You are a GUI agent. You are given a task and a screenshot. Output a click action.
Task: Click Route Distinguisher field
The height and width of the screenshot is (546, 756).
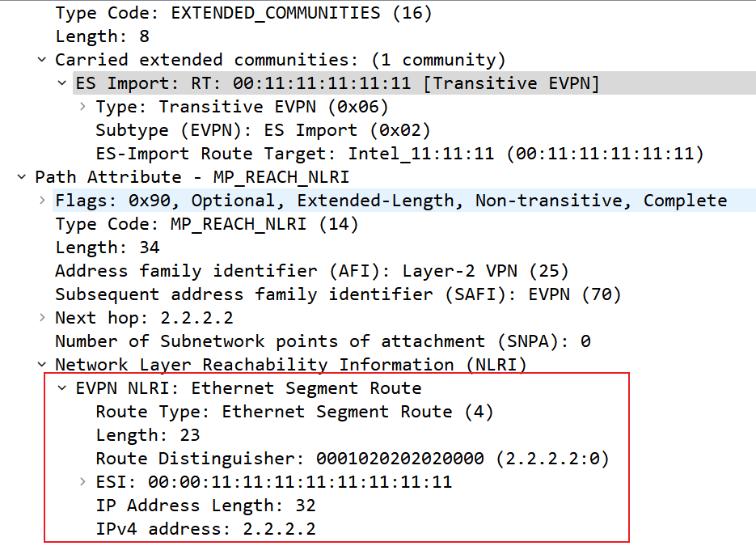pyautogui.click(x=352, y=459)
